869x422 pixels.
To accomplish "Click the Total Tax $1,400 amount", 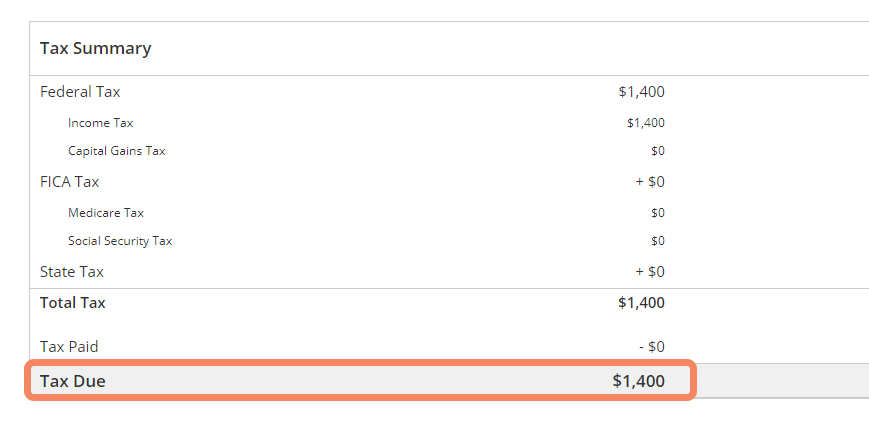I will tap(641, 303).
